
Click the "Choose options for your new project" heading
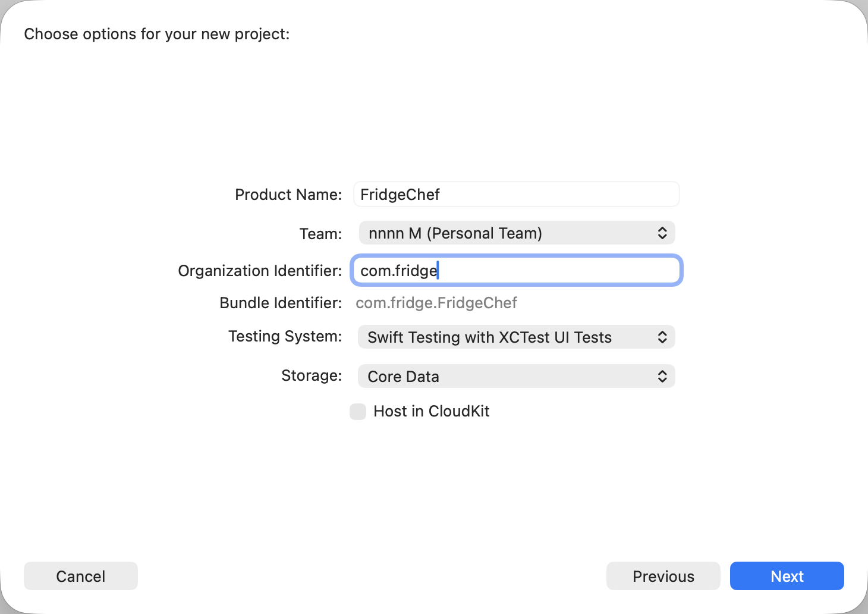(157, 35)
